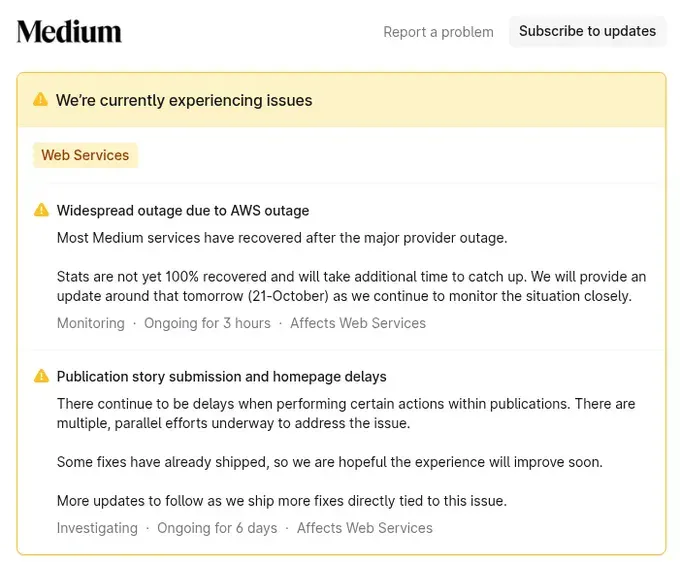Click Affects Web Services under the publication delays incident
Viewport: 680px width, 564px height.
365,528
